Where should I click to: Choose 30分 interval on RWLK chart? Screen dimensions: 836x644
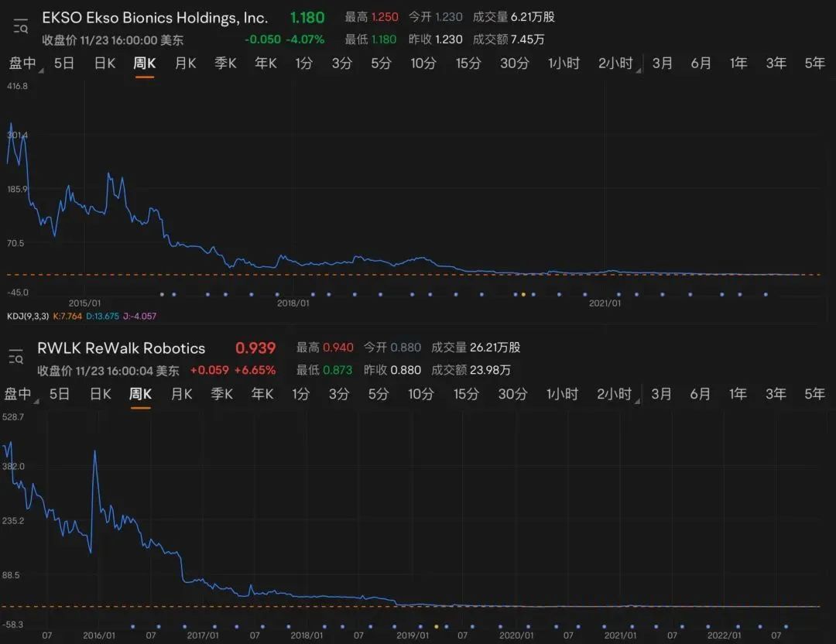(512, 394)
